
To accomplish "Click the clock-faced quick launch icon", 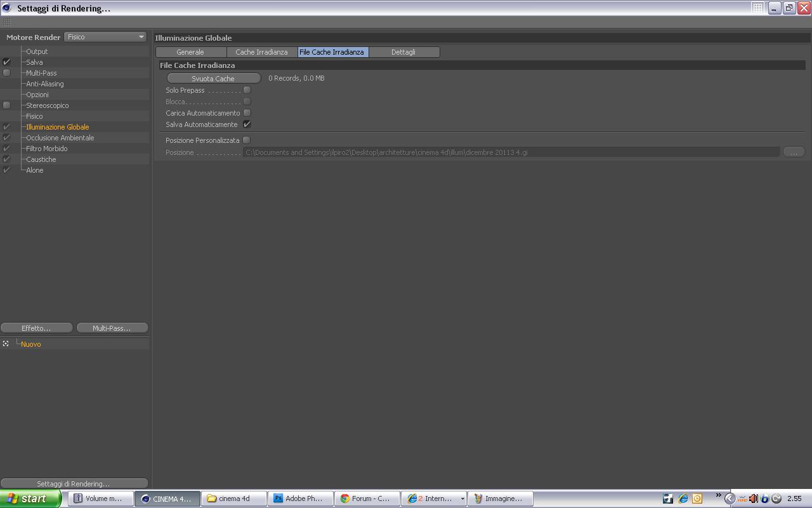I will tap(697, 498).
